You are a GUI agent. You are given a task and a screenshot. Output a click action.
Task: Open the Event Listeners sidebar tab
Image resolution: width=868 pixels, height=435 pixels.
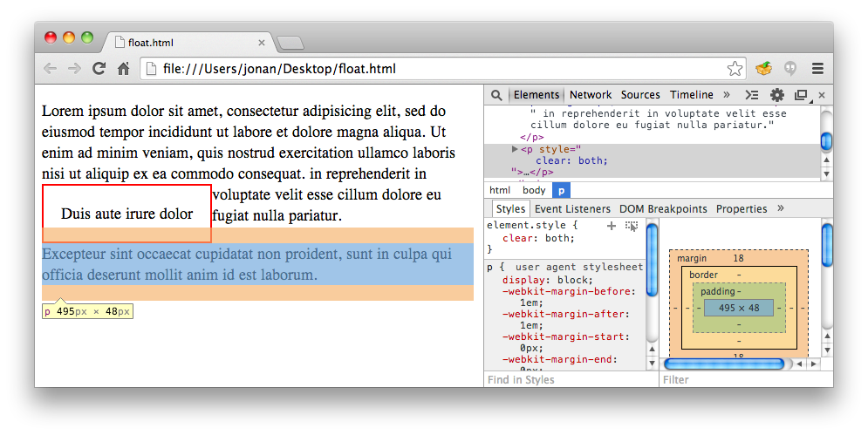point(572,208)
